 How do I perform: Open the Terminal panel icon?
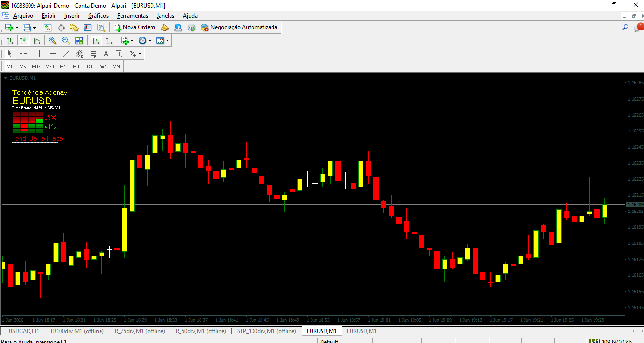coord(88,28)
